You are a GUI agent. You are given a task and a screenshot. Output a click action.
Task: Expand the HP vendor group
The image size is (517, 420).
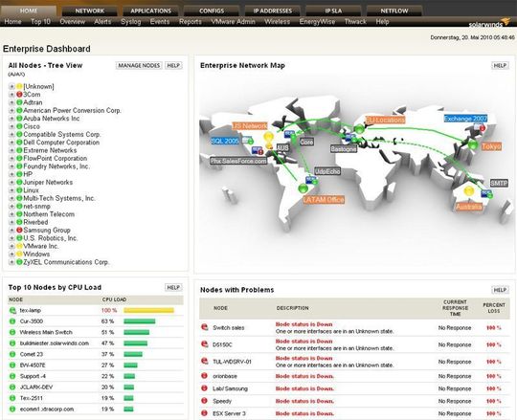coord(11,174)
